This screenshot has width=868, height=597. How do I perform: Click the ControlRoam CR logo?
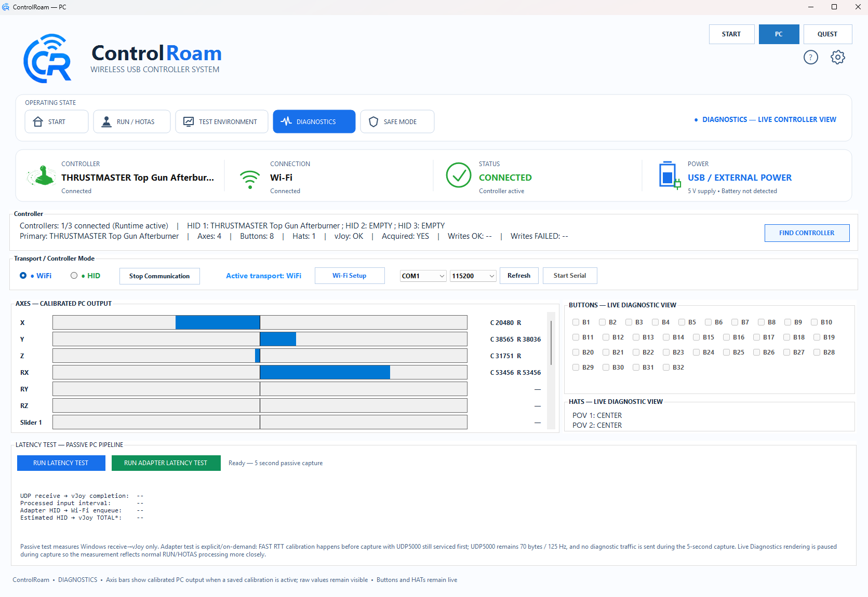tap(48, 59)
